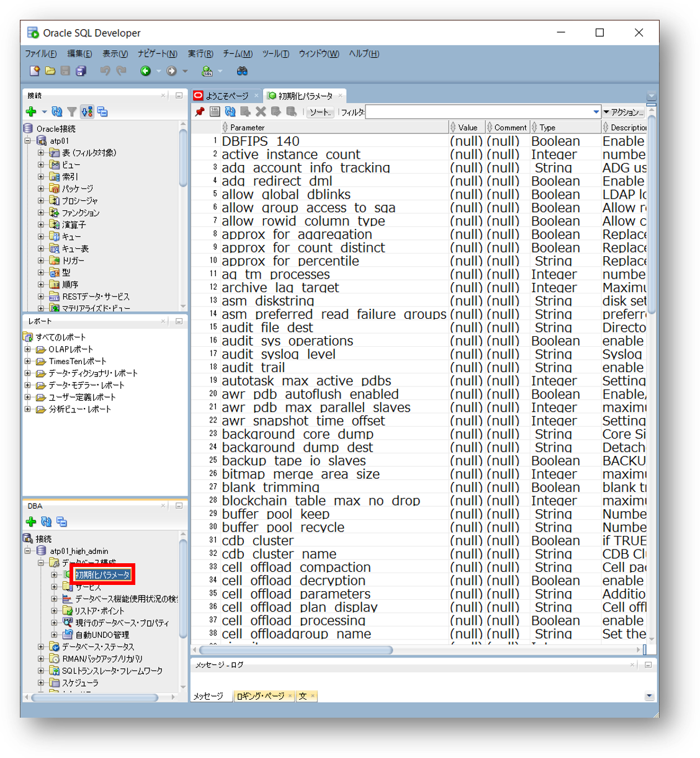Screen dimensions: 700x758
Task: Minimize the メッセージ - ログ panel
Action: tap(648, 665)
